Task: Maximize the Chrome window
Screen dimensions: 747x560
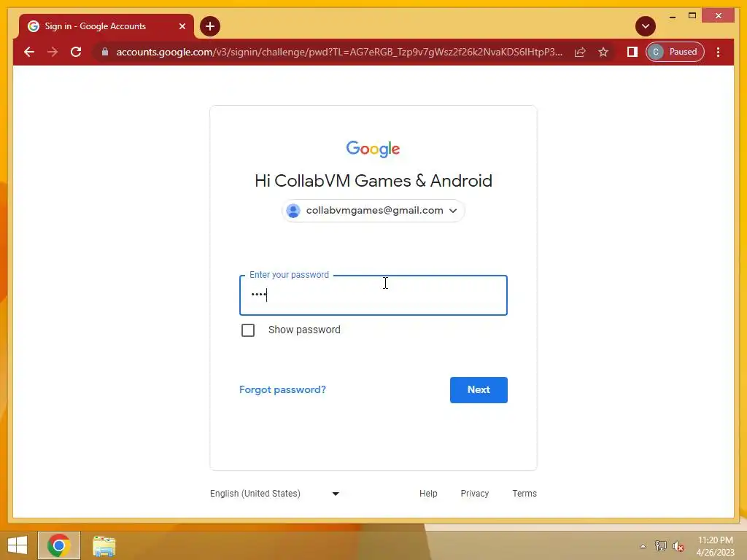Action: coord(692,16)
